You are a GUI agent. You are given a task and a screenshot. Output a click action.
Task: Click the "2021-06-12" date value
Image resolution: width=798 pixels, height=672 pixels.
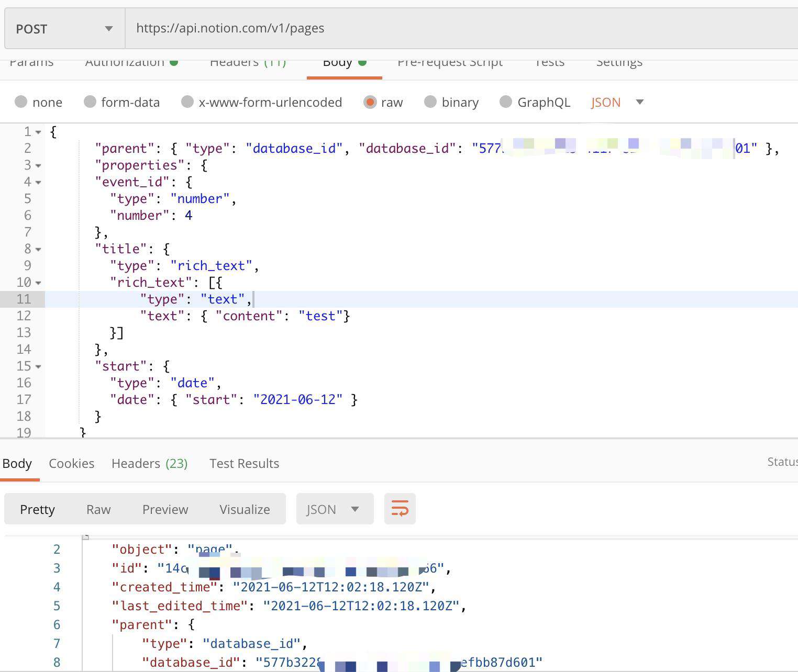click(298, 399)
